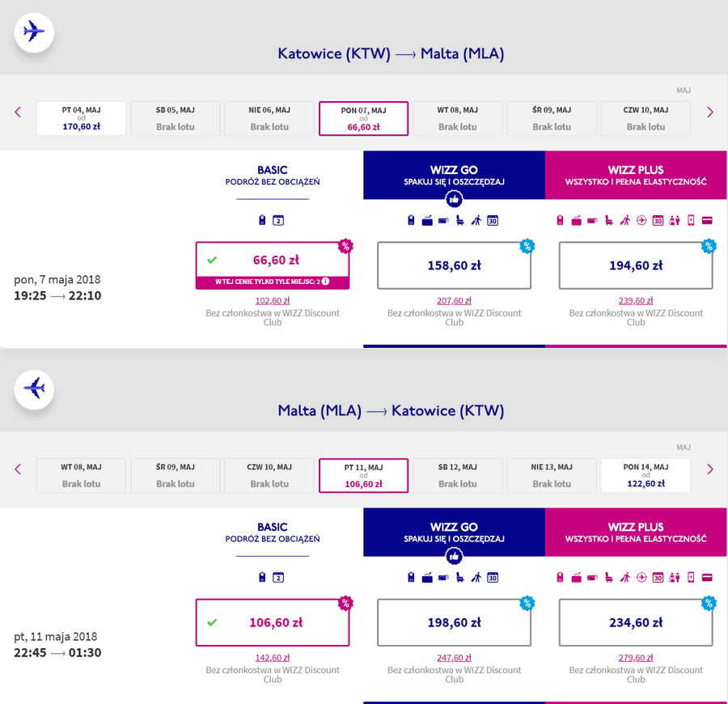Select return BASIC fare 106,60 zł
Screen dimensions: 728x704
point(273,622)
